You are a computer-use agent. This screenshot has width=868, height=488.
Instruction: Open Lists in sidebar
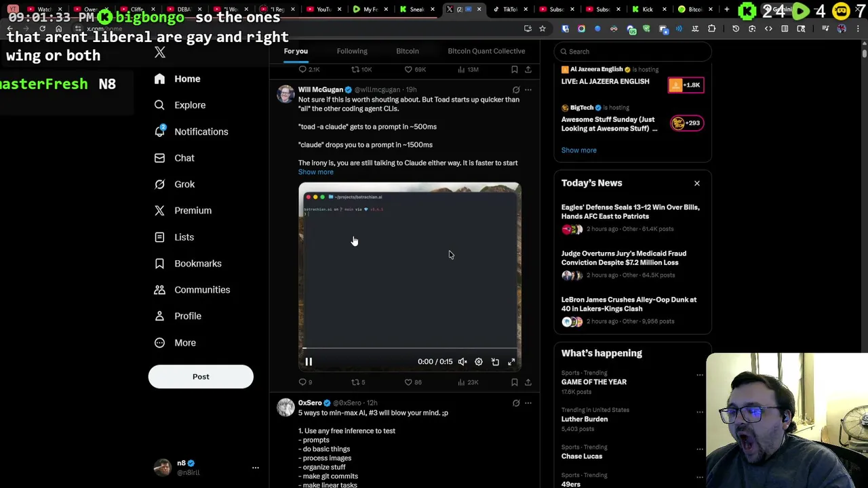pos(174,237)
